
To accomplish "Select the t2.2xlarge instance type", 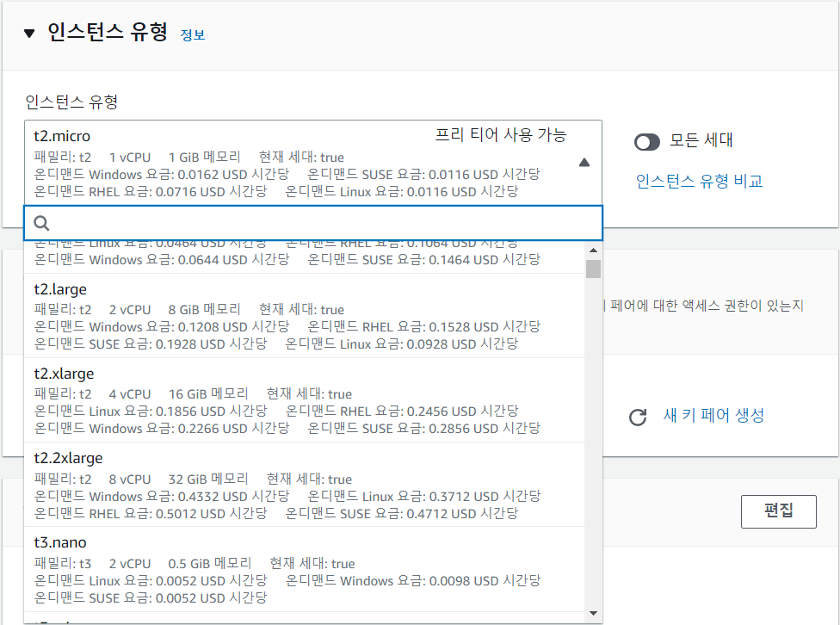I will pos(305,485).
